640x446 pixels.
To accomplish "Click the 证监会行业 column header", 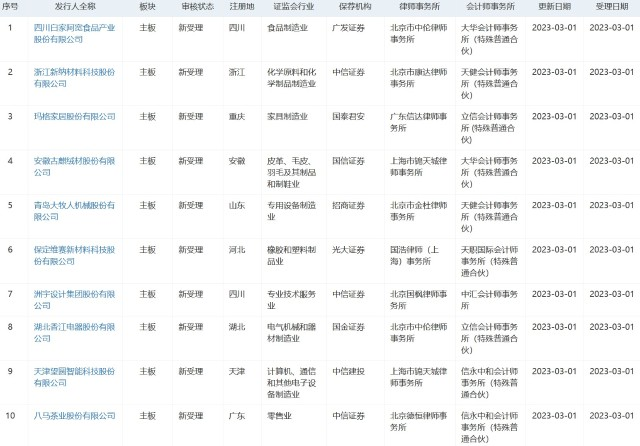I will (x=293, y=7).
